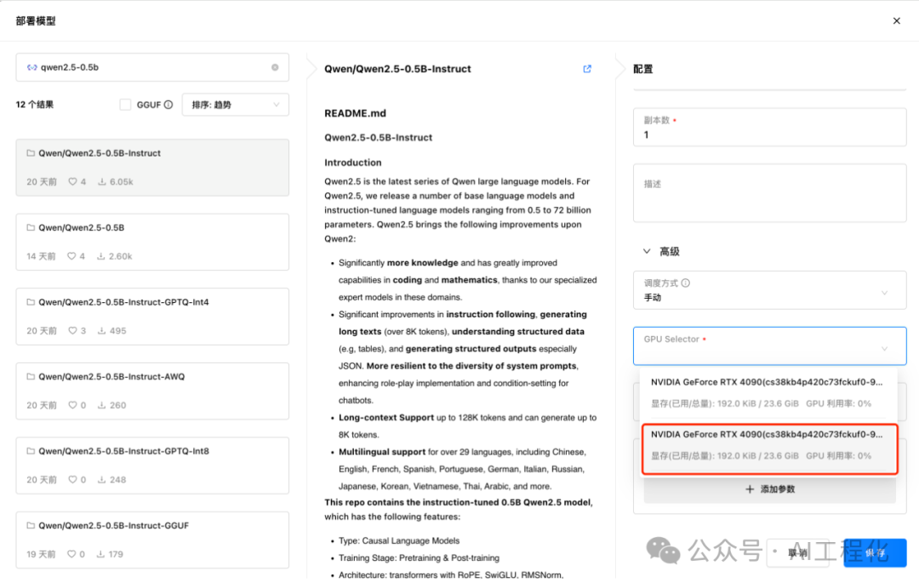919x588 pixels.
Task: Click download icon showing 248
Action: 102,480
